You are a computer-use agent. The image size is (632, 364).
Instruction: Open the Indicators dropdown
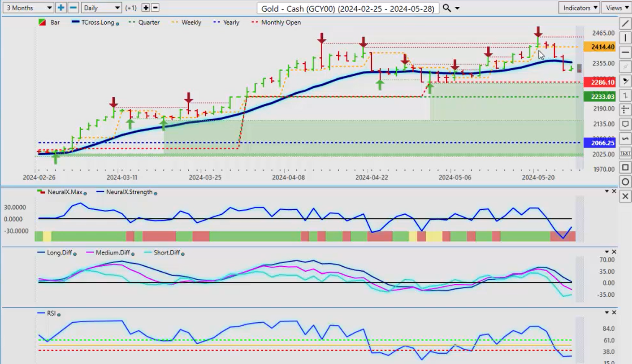point(579,8)
